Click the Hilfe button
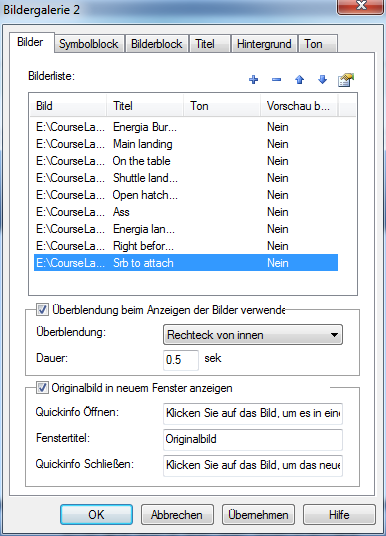This screenshot has width=386, height=536. click(339, 514)
